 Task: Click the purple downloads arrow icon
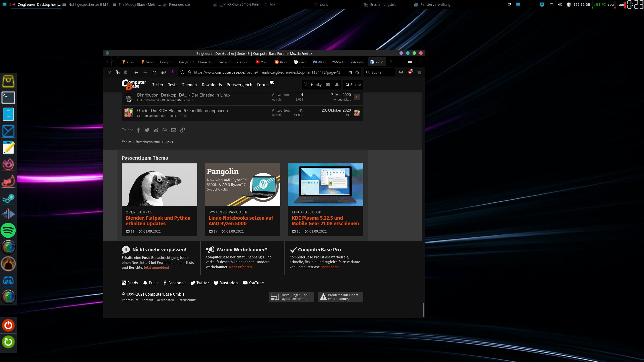coord(172,72)
